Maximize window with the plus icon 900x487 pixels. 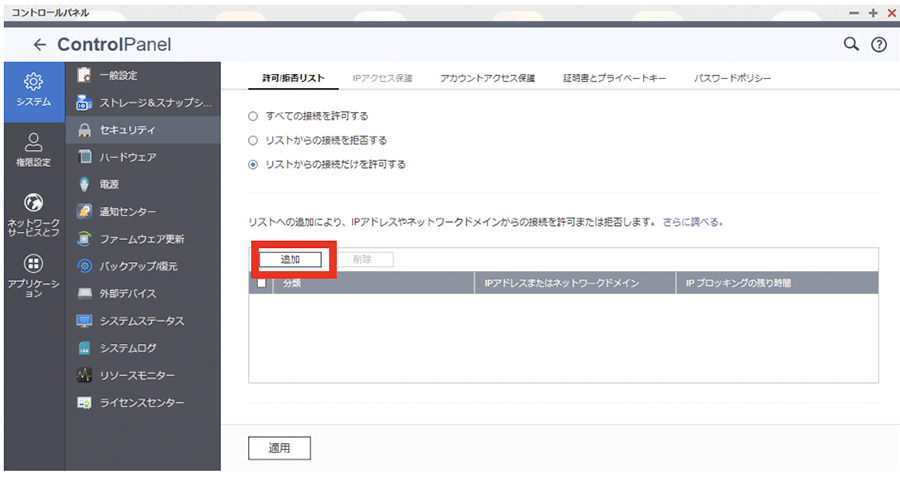[873, 13]
